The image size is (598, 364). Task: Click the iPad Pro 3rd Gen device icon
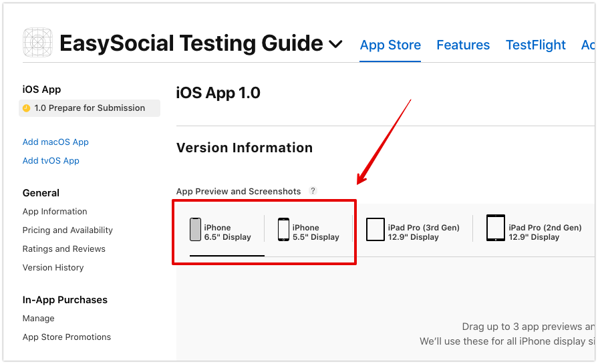(x=376, y=230)
